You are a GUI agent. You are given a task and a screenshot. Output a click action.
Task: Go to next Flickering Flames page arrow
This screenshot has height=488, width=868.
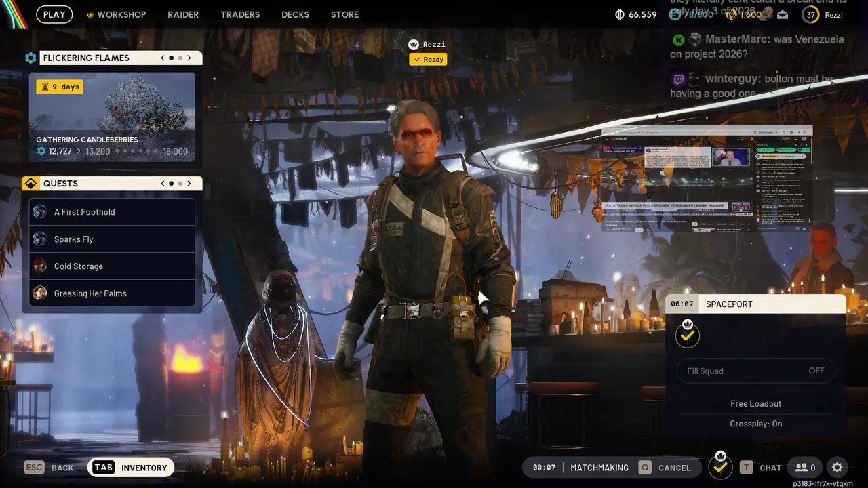point(189,58)
